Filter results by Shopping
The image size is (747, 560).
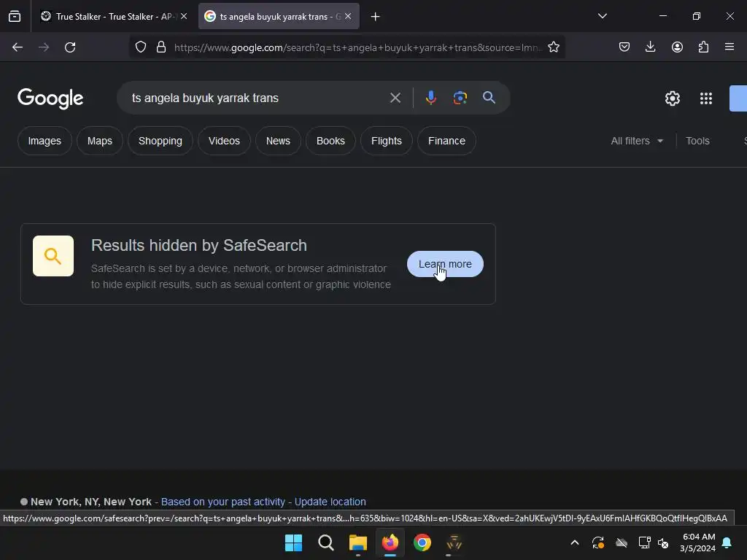pyautogui.click(x=160, y=141)
